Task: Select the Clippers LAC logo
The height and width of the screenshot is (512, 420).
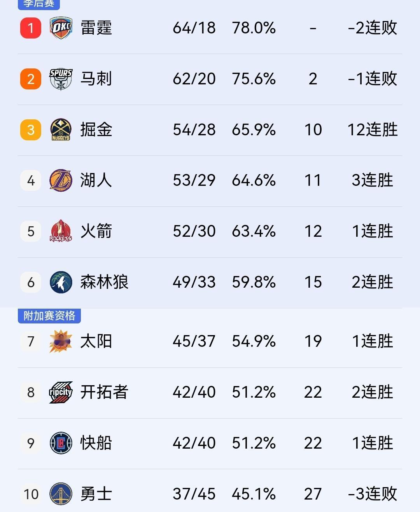Action: point(60,443)
